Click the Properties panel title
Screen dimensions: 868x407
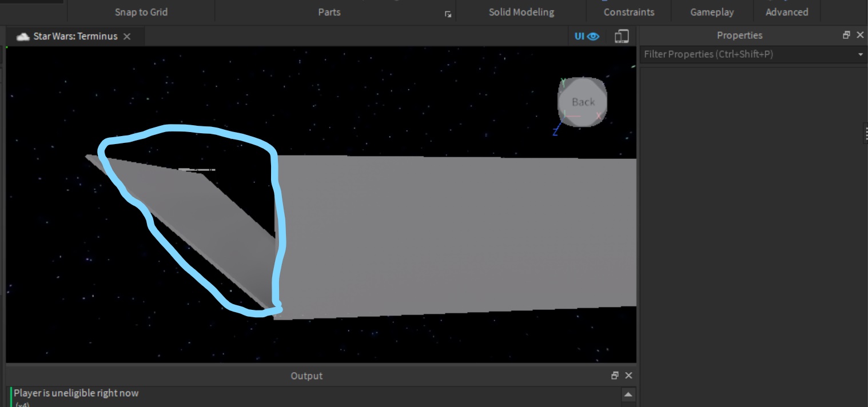pyautogui.click(x=739, y=35)
